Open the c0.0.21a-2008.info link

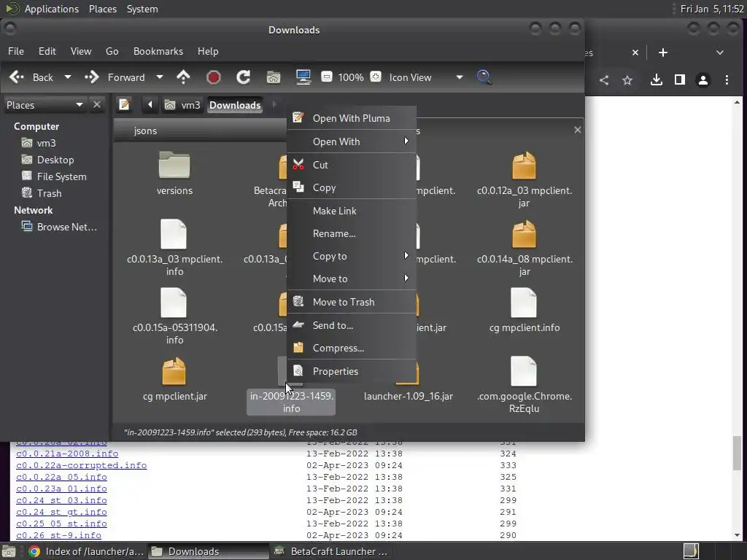(x=67, y=454)
